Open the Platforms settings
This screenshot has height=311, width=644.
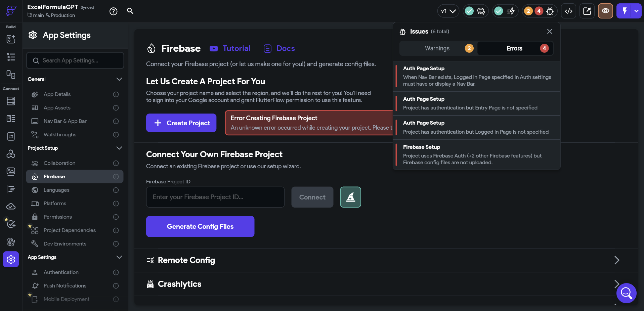[75, 204]
